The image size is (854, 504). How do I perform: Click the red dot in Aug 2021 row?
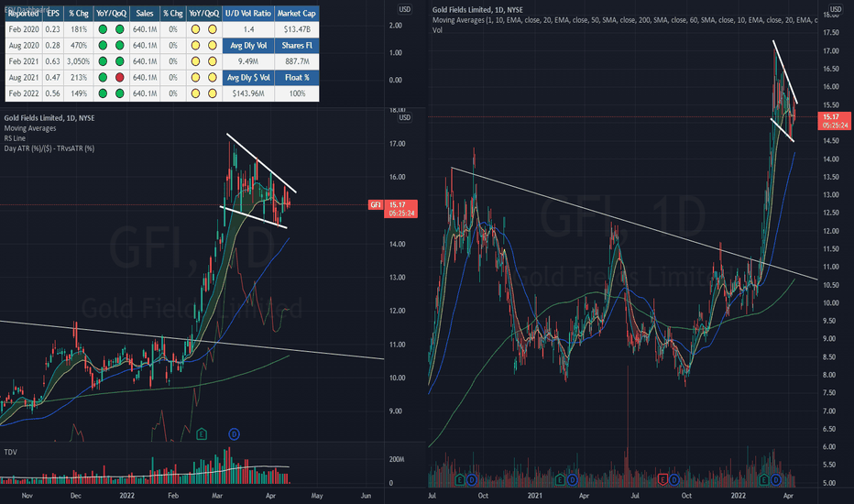pos(120,77)
